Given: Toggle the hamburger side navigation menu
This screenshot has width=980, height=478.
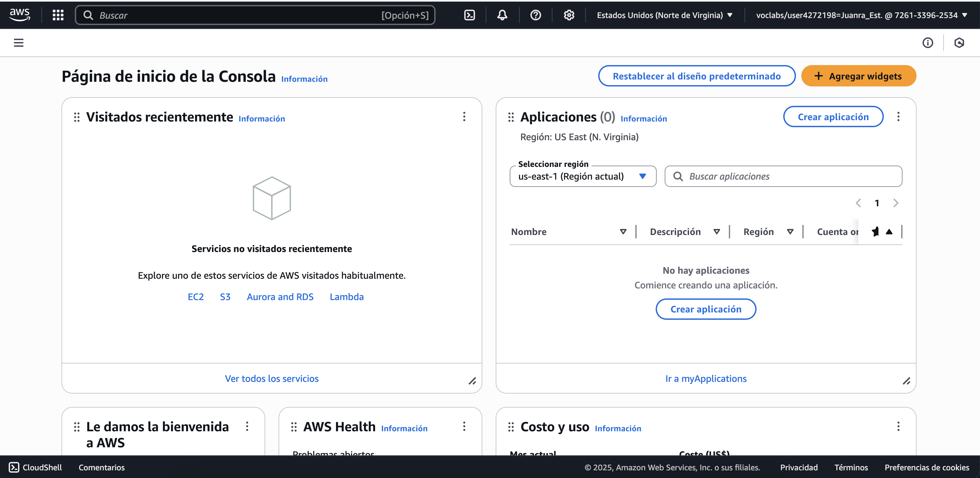Looking at the screenshot, I should click(19, 43).
